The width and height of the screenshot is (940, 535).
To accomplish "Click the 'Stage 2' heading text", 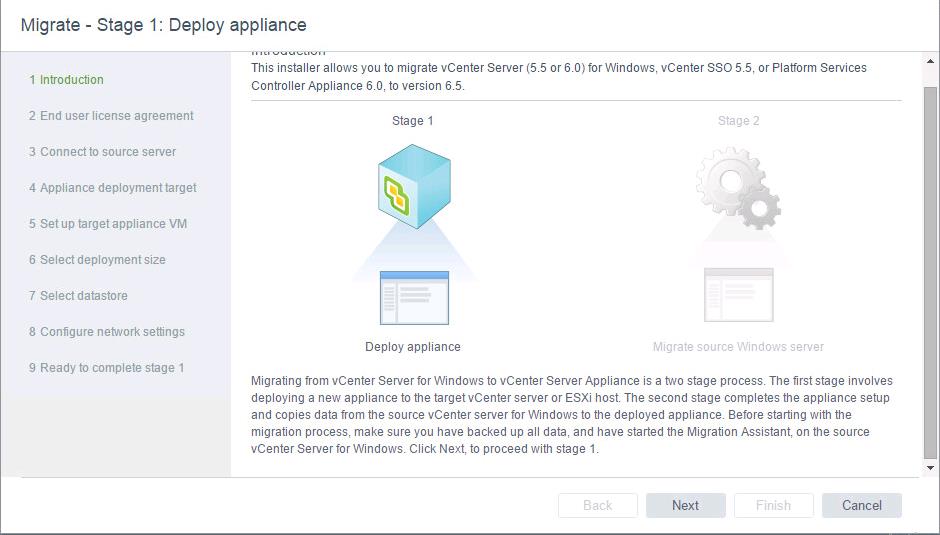I will [x=739, y=121].
